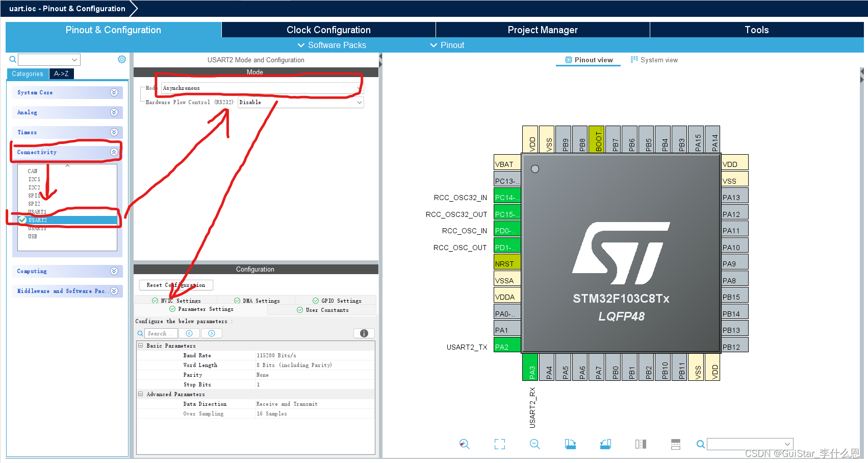This screenshot has height=463, width=868.
Task: Open the settings gear in category panel
Action: (x=122, y=59)
